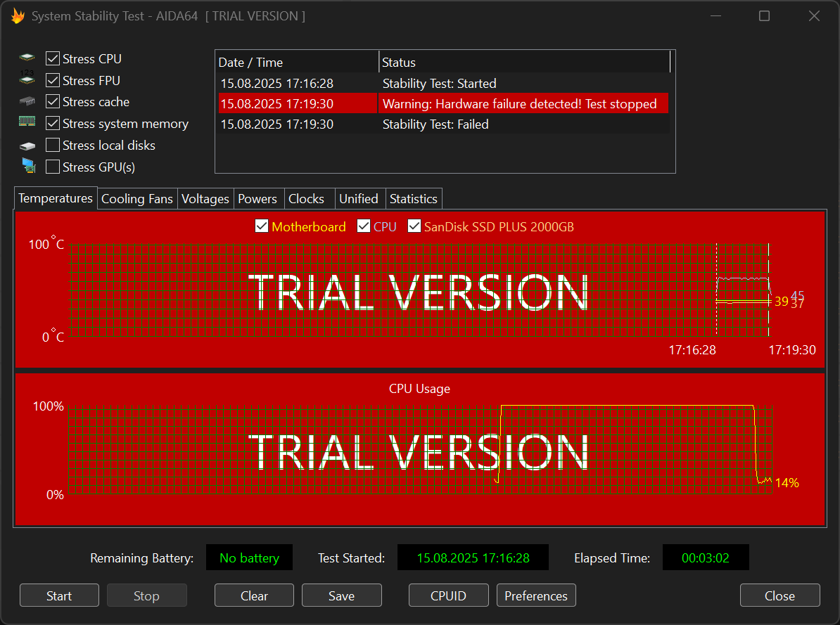The image size is (840, 625).
Task: Click the AIDA64 flame icon in title bar
Action: click(18, 16)
